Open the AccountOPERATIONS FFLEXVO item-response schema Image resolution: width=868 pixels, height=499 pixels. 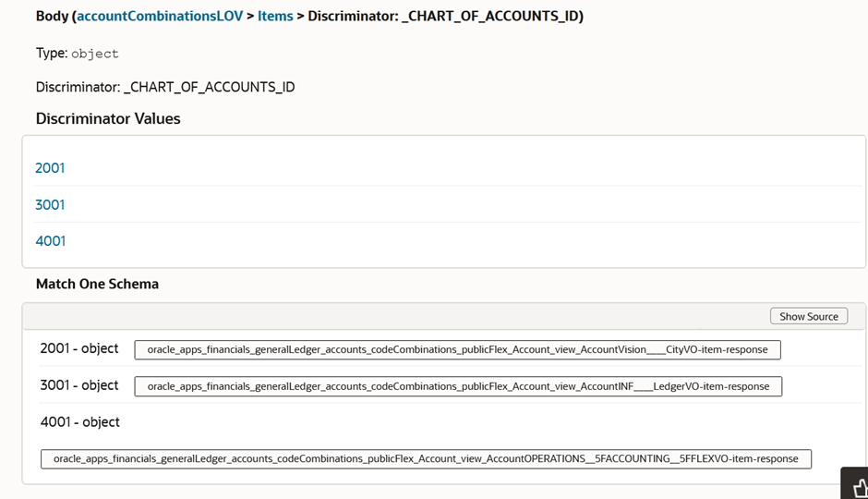point(426,458)
